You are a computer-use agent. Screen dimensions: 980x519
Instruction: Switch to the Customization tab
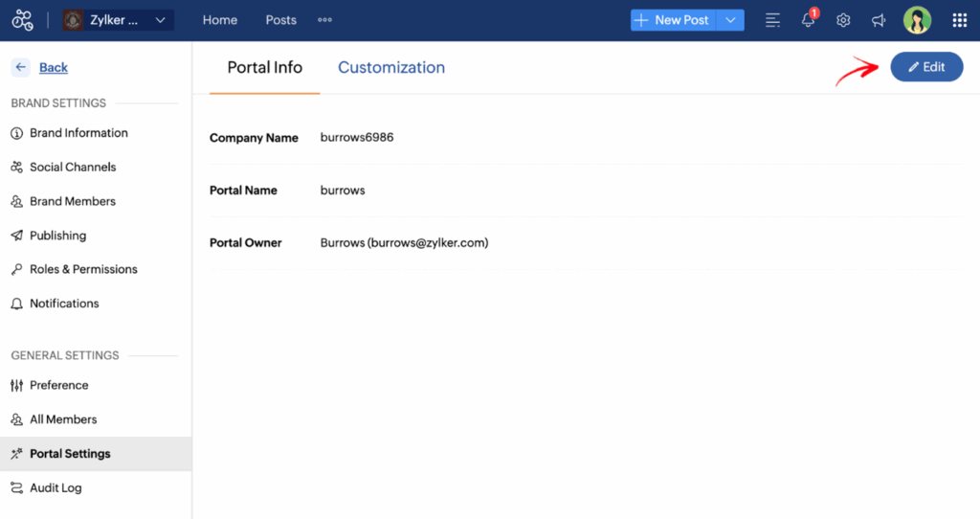click(390, 67)
